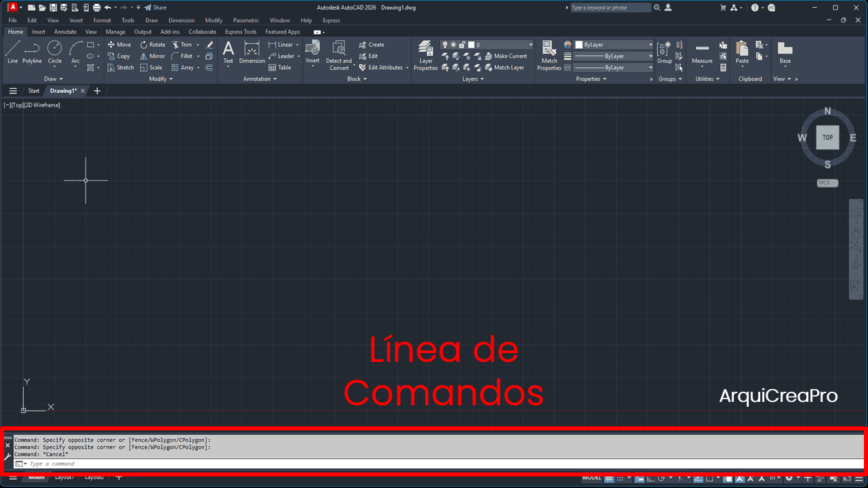Start the Dimension tool
The width and height of the screenshot is (868, 488).
(x=252, y=52)
